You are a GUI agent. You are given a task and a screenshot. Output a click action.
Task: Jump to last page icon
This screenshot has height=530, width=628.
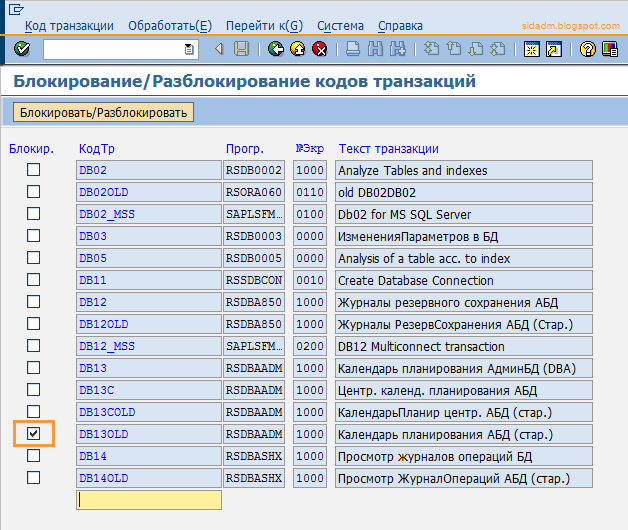[x=498, y=49]
